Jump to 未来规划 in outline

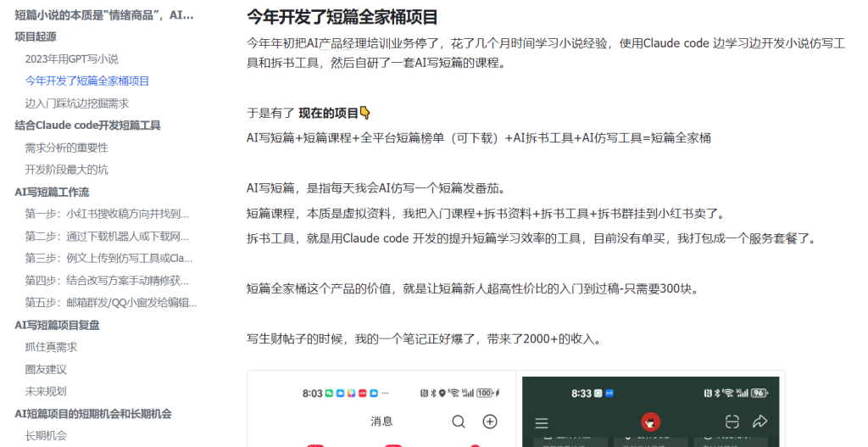(46, 392)
